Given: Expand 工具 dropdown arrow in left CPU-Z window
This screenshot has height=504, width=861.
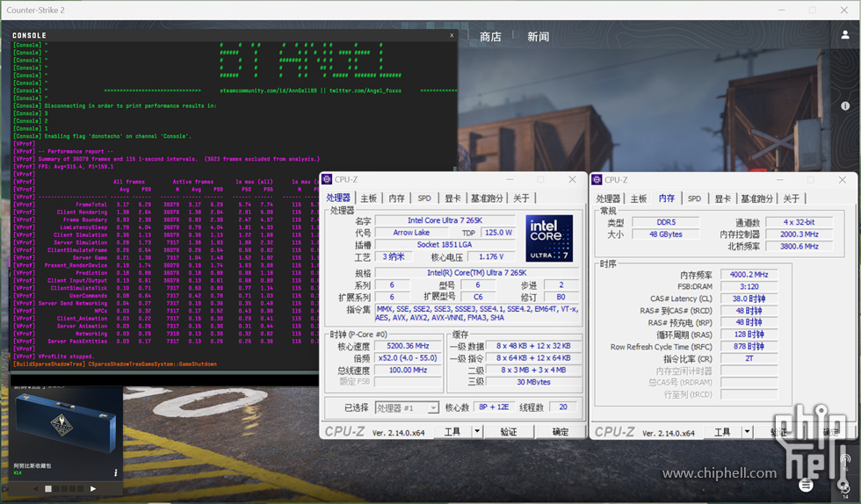Looking at the screenshot, I should pyautogui.click(x=476, y=431).
